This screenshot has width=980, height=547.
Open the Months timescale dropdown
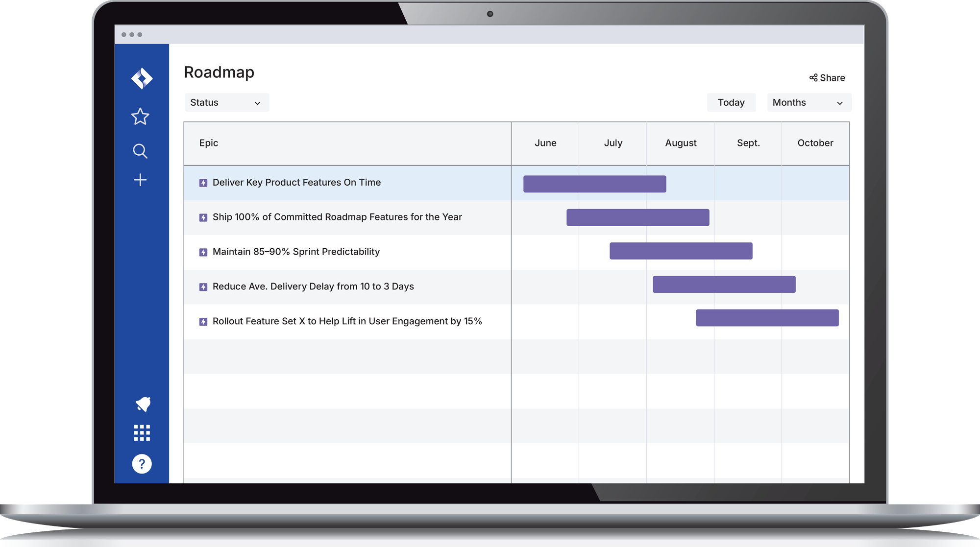pos(808,102)
